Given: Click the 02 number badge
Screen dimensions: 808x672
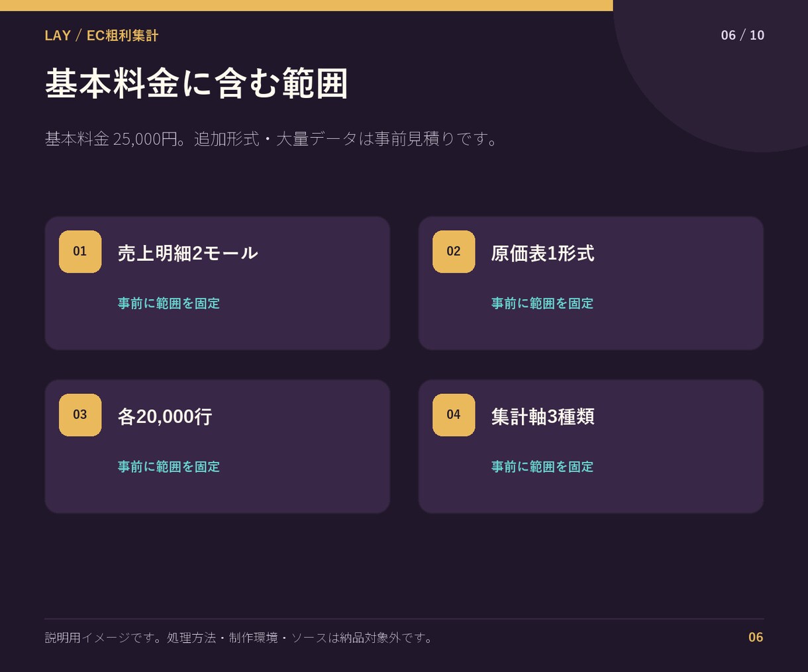Looking at the screenshot, I should pyautogui.click(x=454, y=252).
